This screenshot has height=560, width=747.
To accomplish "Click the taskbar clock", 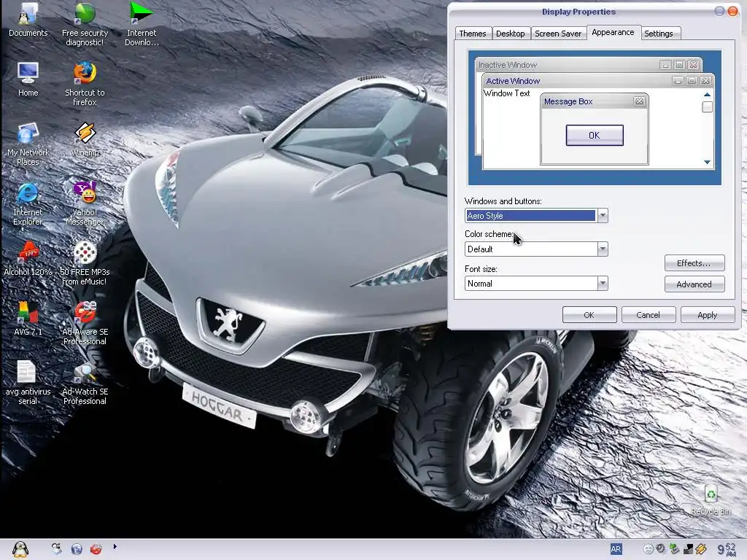I will tap(726, 550).
